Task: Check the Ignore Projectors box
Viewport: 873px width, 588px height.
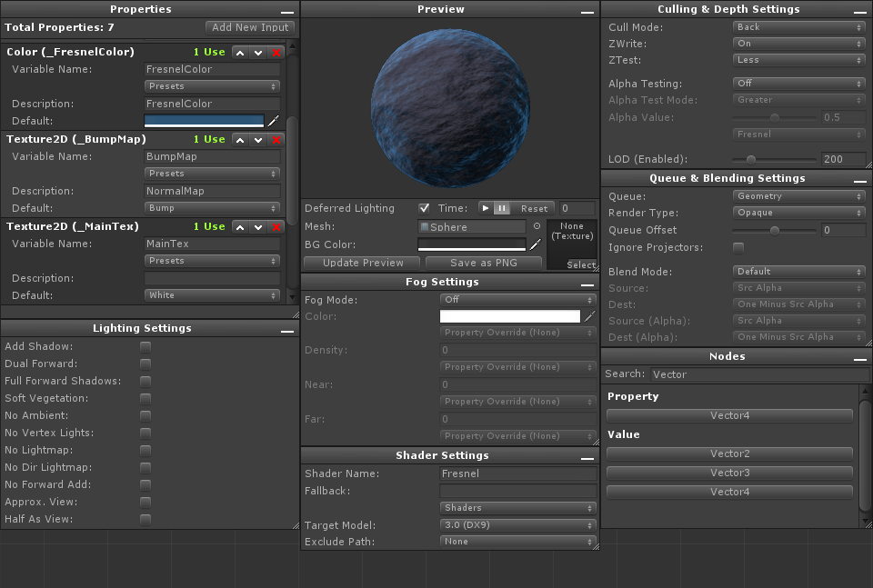Action: 738,248
